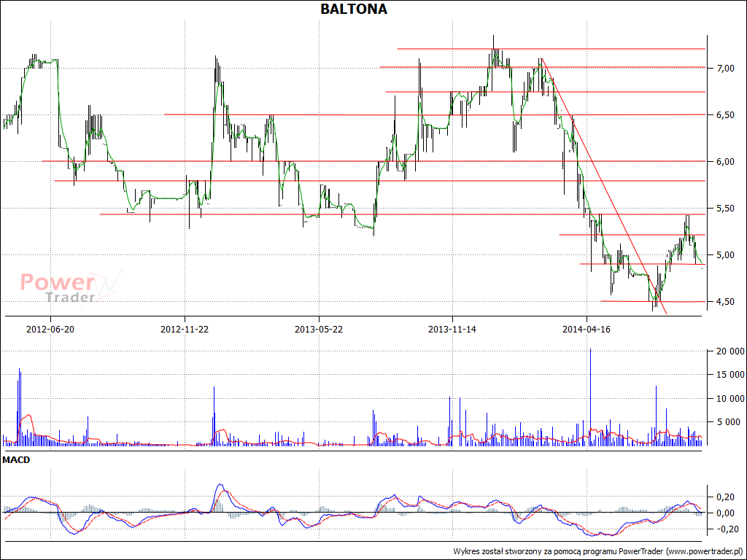
Task: Click the tallest volume bar near 2014-04-16
Action: pos(590,397)
